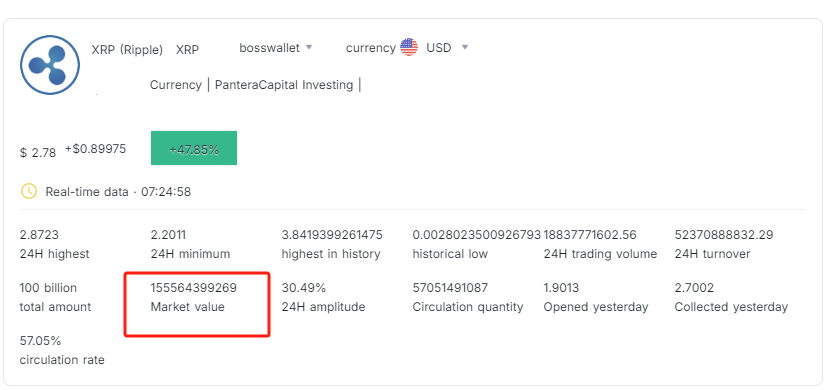This screenshot has height=390, width=830.
Task: Select the Circulation quantity value 57051491087
Action: pos(450,288)
